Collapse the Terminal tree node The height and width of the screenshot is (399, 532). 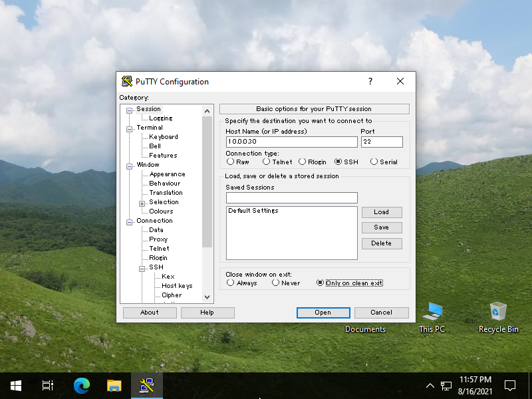tap(129, 129)
